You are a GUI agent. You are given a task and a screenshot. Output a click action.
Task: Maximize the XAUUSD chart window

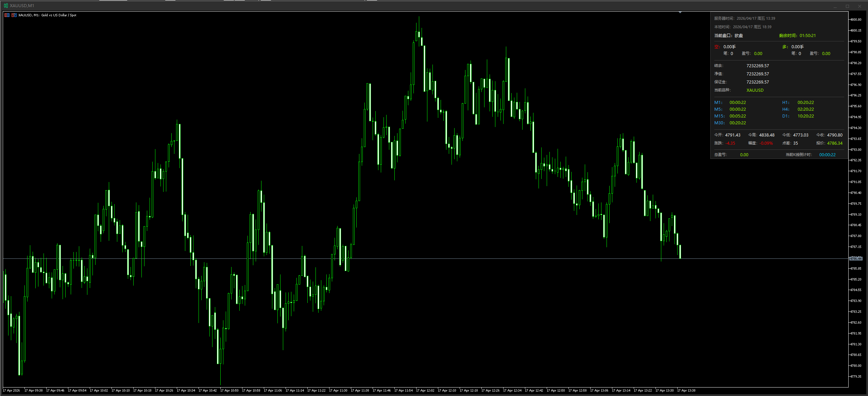coord(848,6)
